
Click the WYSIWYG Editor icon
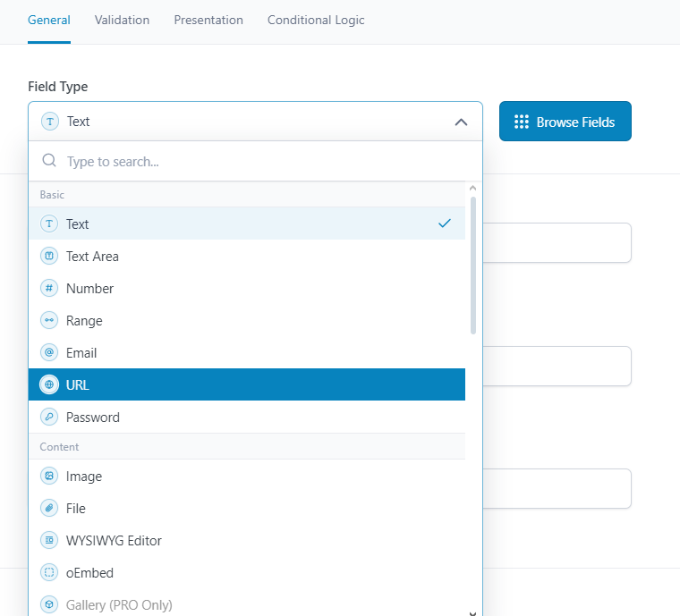(x=49, y=541)
